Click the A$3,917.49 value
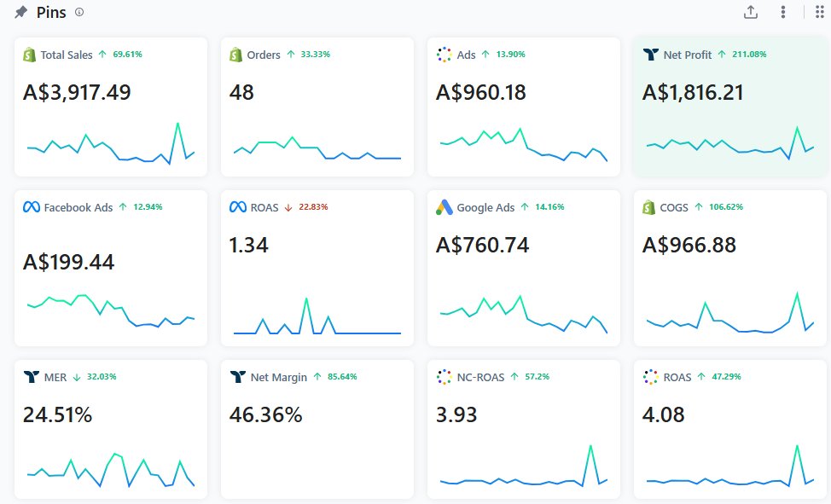This screenshot has height=504, width=831. tap(77, 92)
